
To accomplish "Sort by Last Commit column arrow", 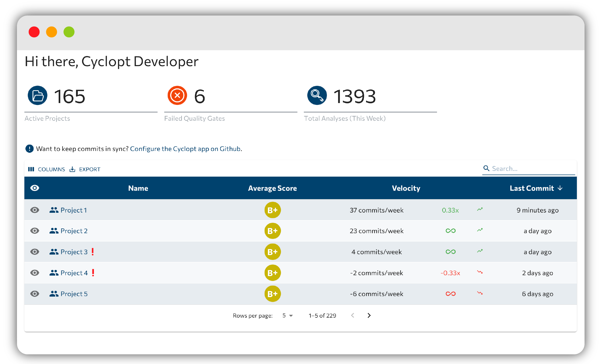I will 560,188.
